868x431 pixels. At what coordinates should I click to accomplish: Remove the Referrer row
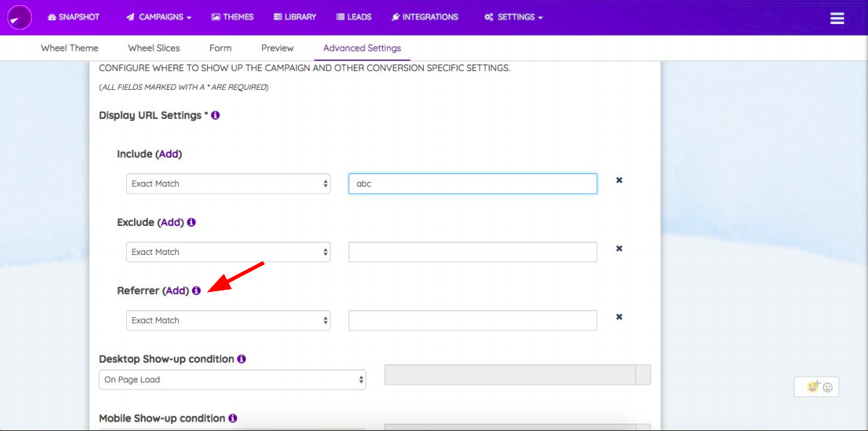click(619, 317)
